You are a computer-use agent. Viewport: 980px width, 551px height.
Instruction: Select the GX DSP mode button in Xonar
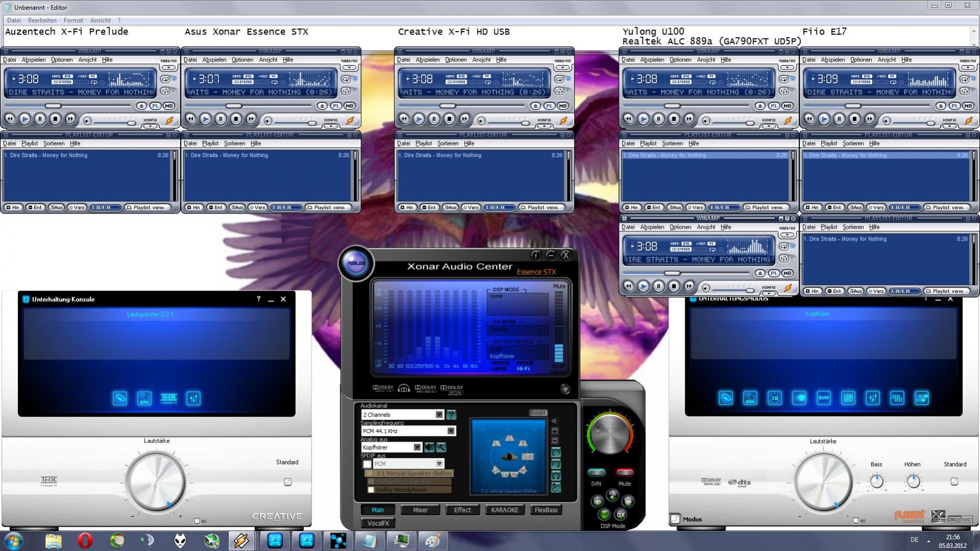[621, 514]
